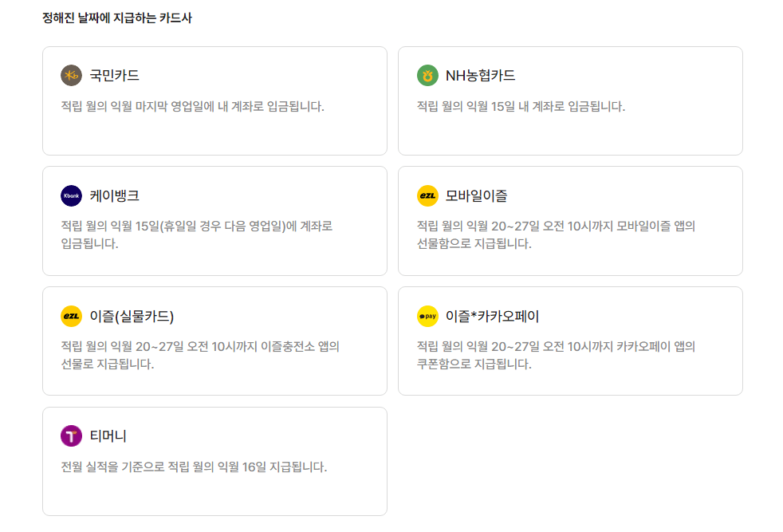
Task: Open the 이즐(실물카드) card
Action: [x=214, y=340]
